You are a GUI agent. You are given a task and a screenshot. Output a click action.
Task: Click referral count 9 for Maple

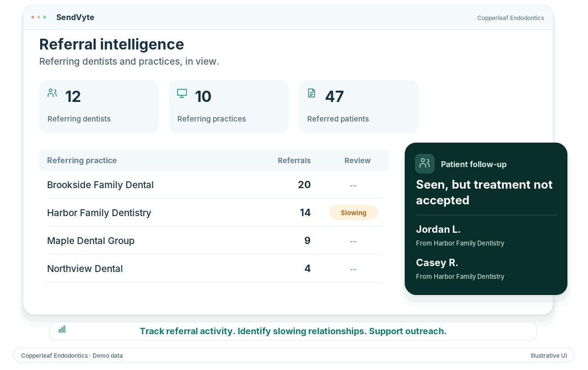(x=307, y=241)
